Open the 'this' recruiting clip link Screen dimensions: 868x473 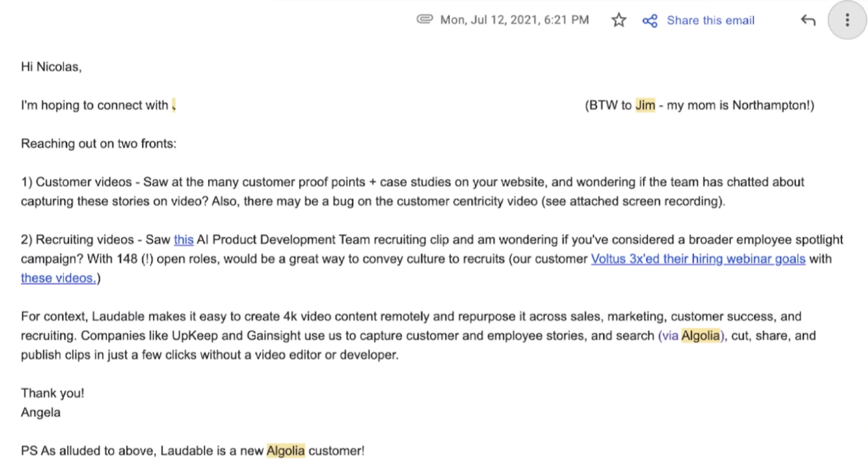[x=184, y=240]
